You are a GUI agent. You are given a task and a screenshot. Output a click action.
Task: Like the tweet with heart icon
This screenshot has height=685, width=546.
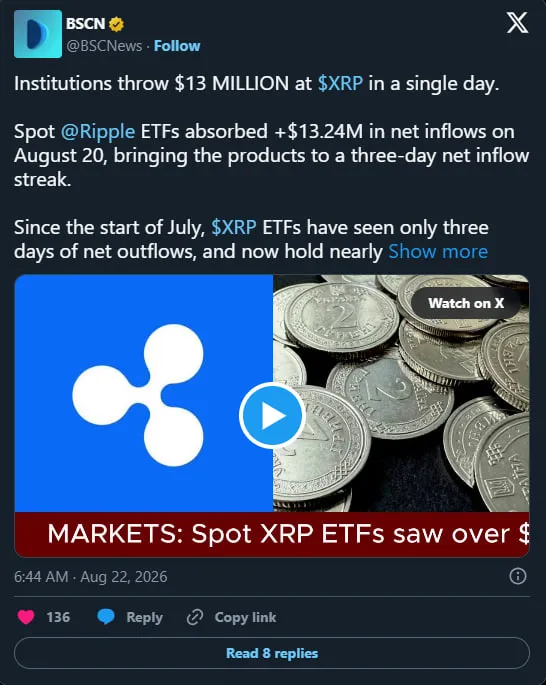(26, 617)
